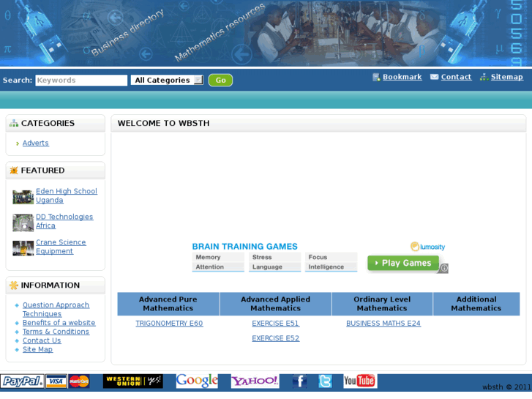Open TRIGONOMETRY E60 link
This screenshot has height=399, width=532.
tap(169, 324)
